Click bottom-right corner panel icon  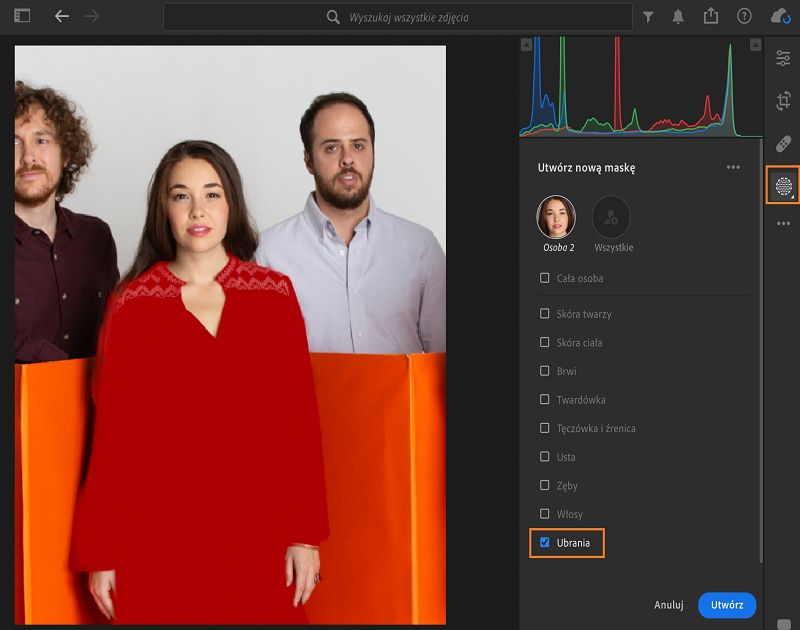[784, 624]
